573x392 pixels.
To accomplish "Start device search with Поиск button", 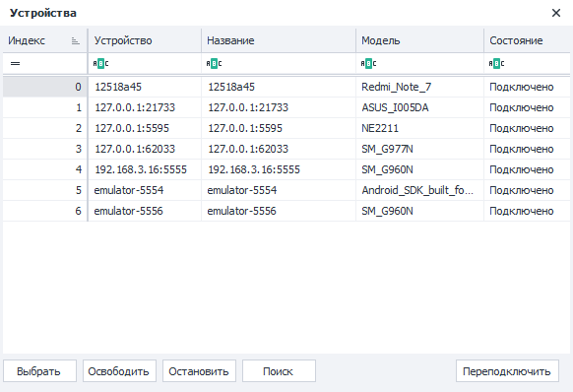I will pos(279,371).
